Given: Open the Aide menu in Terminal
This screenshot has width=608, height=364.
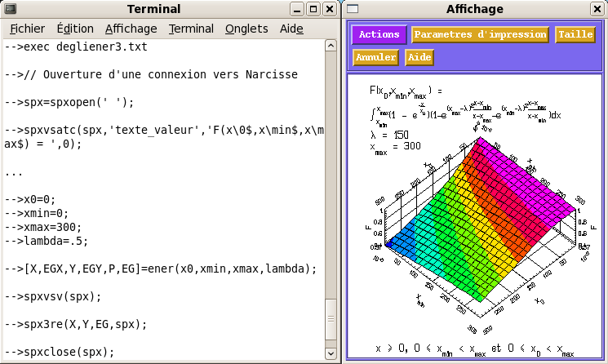Looking at the screenshot, I should point(291,29).
